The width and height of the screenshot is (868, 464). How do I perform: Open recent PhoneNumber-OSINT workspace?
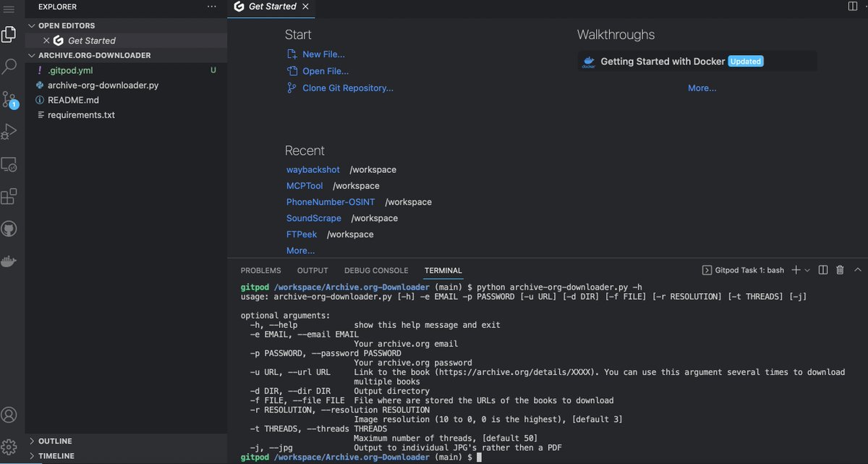331,202
